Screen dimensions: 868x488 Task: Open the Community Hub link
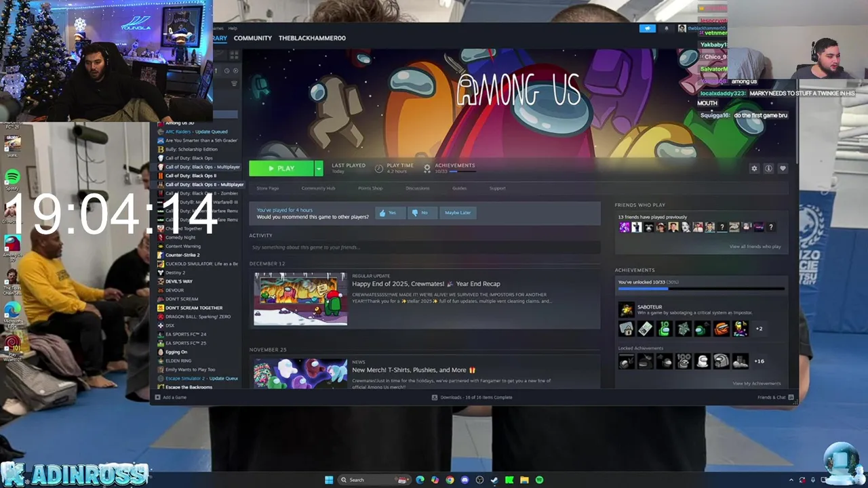(318, 188)
